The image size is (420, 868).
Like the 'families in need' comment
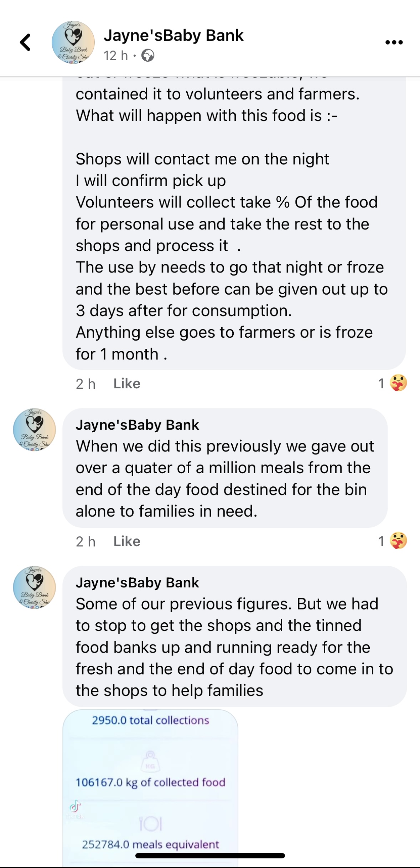pyautogui.click(x=127, y=541)
